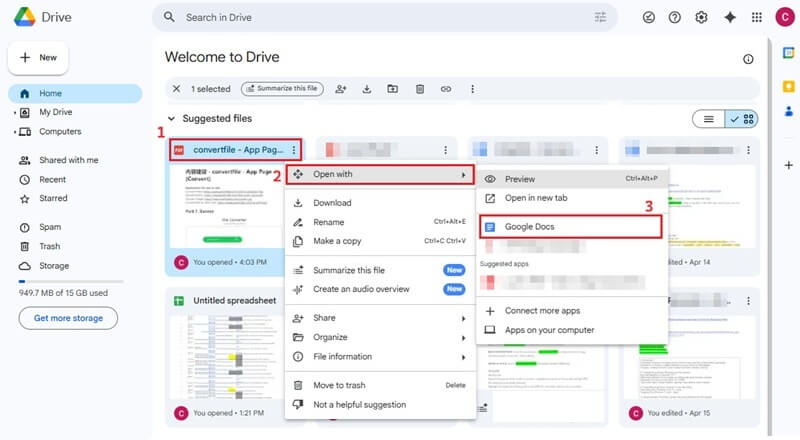Clear selection with the X icon
The height and width of the screenshot is (440, 800).
[x=176, y=89]
